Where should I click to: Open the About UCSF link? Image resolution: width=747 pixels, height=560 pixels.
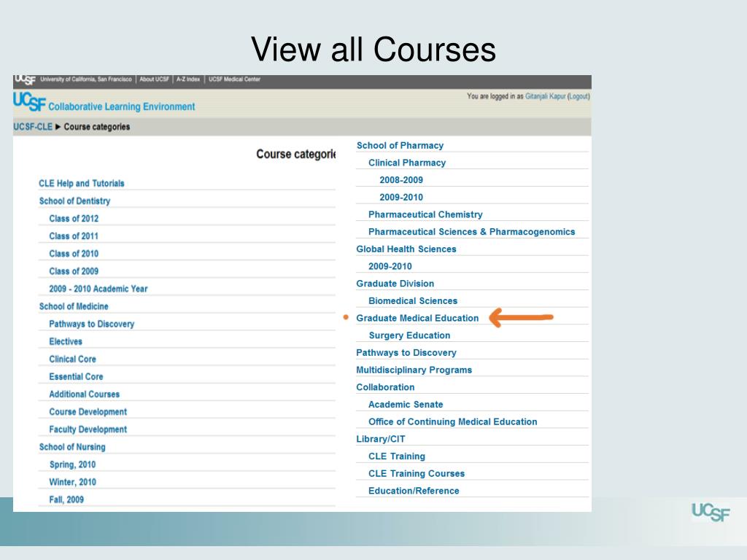[154, 79]
